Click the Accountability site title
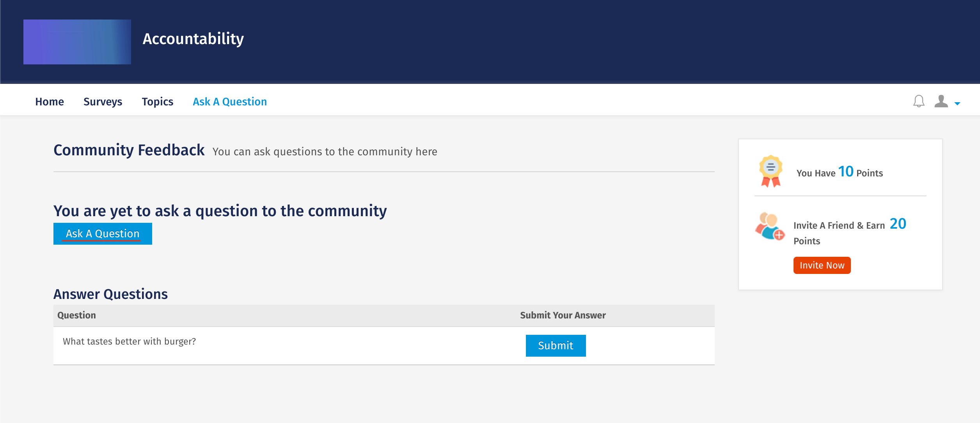The image size is (980, 423). [x=193, y=39]
